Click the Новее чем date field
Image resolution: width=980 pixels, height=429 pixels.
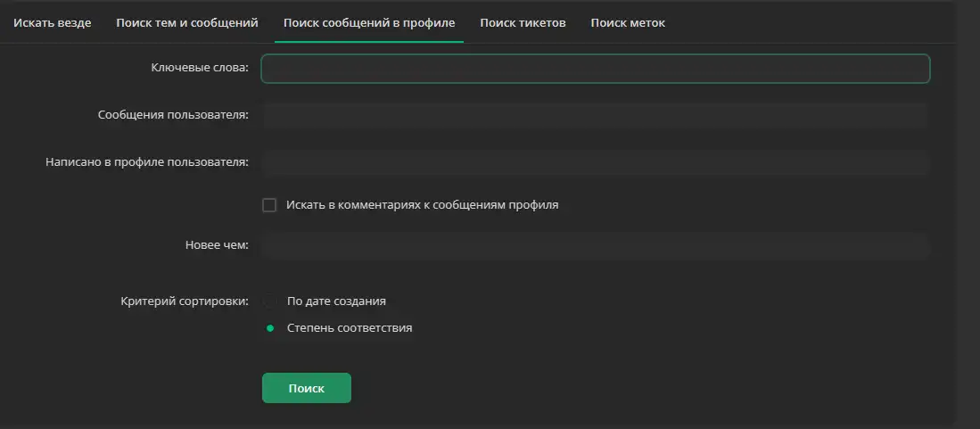coord(595,246)
